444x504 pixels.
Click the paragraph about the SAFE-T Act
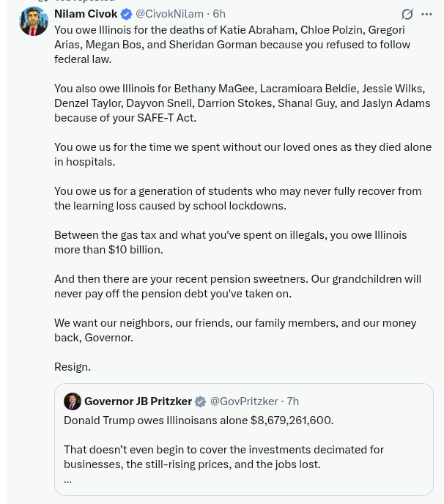pos(242,103)
